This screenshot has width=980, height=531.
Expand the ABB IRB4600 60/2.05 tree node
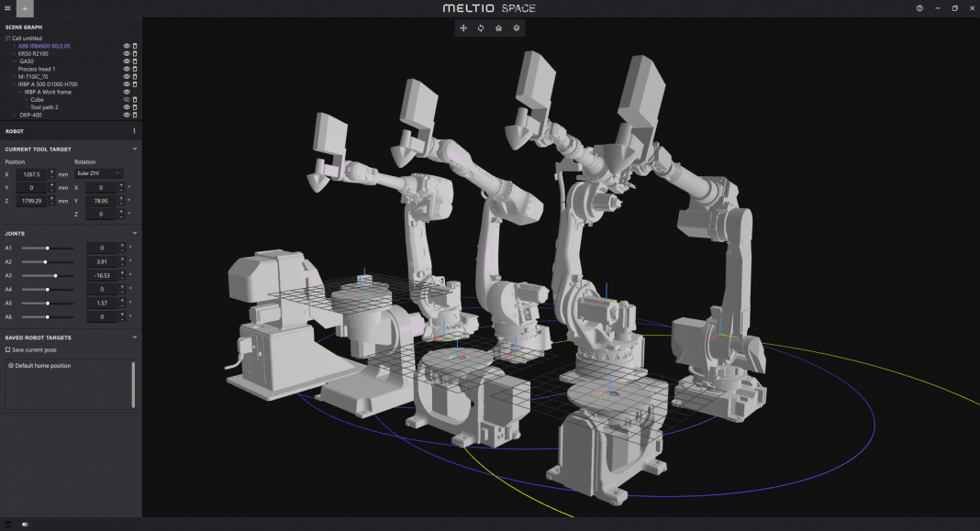pos(15,46)
